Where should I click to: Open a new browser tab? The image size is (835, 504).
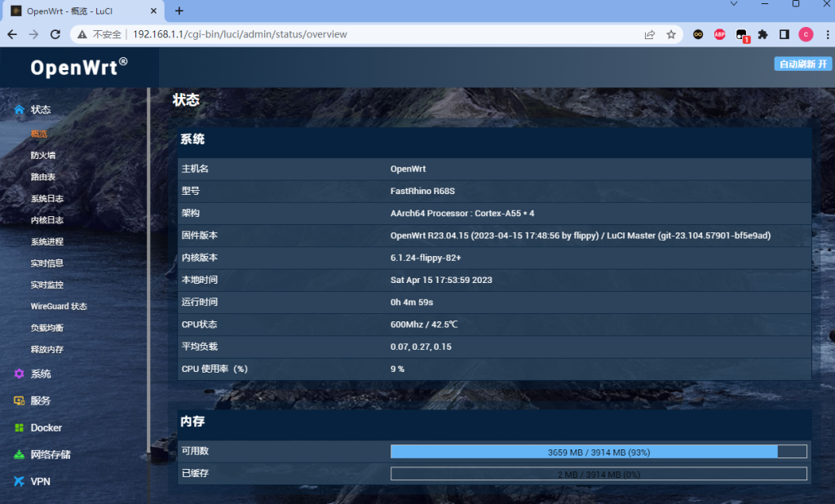(179, 11)
